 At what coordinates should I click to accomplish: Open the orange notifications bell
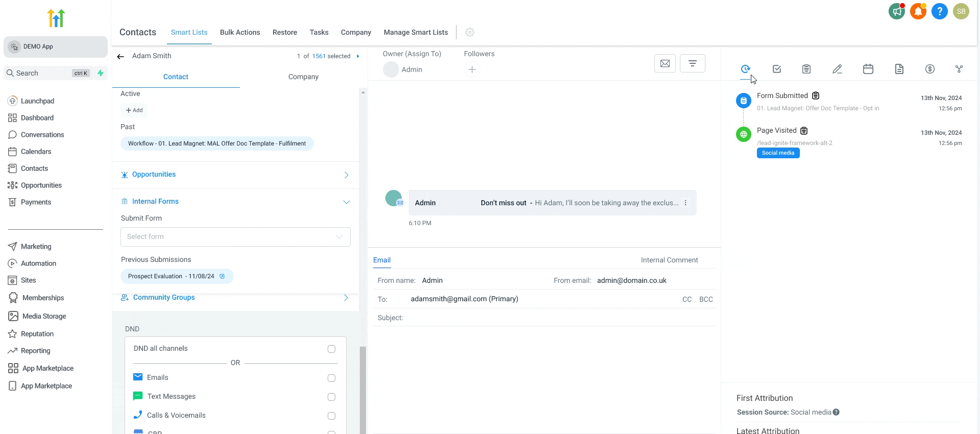(918, 11)
